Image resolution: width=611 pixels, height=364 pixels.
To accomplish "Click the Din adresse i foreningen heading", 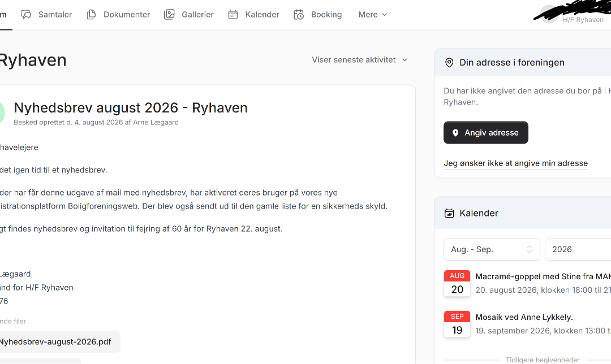I will 511,63.
